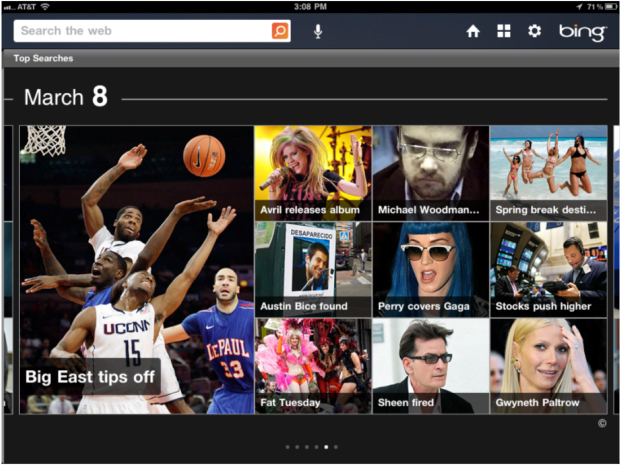Image resolution: width=620 pixels, height=465 pixels.
Task: Open Stocks push higher tile
Action: click(548, 269)
